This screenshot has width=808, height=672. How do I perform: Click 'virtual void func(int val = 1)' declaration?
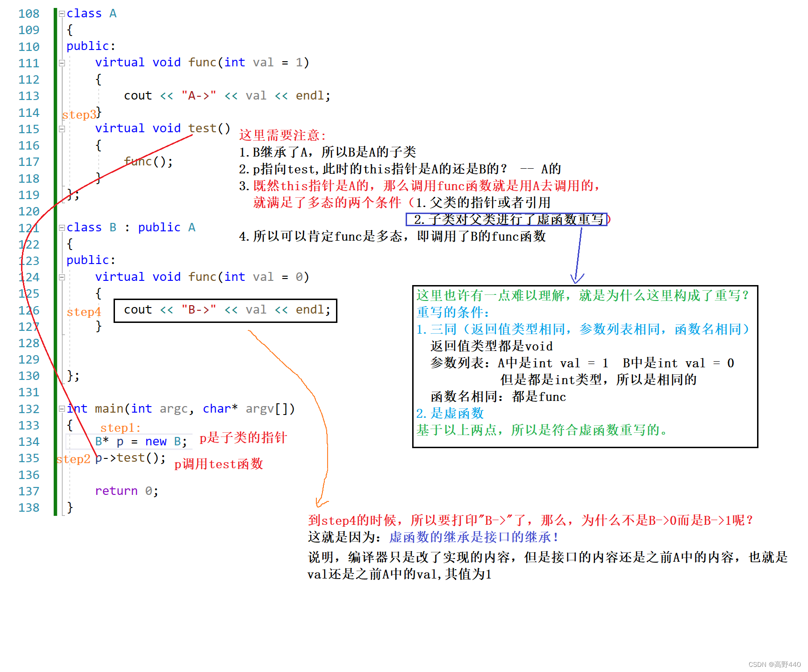pos(202,63)
